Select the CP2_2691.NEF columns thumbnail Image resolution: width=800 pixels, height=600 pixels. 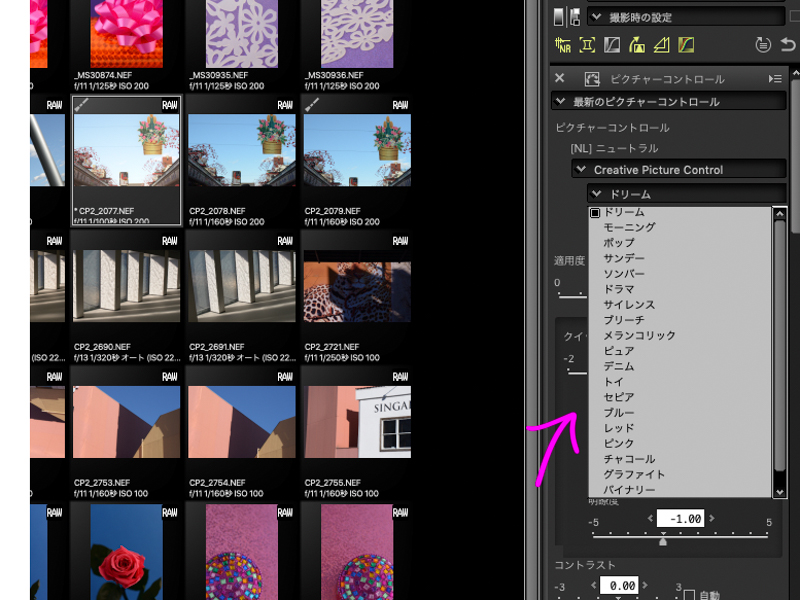point(242,286)
